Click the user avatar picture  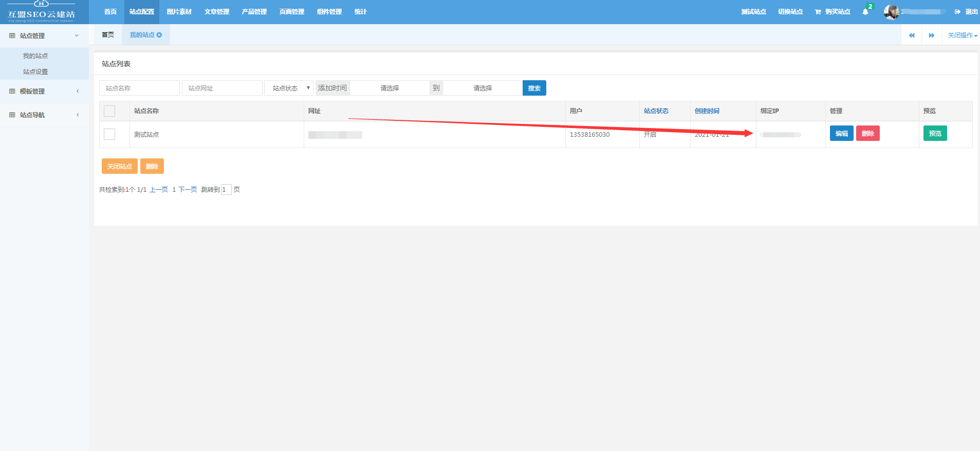pos(891,12)
